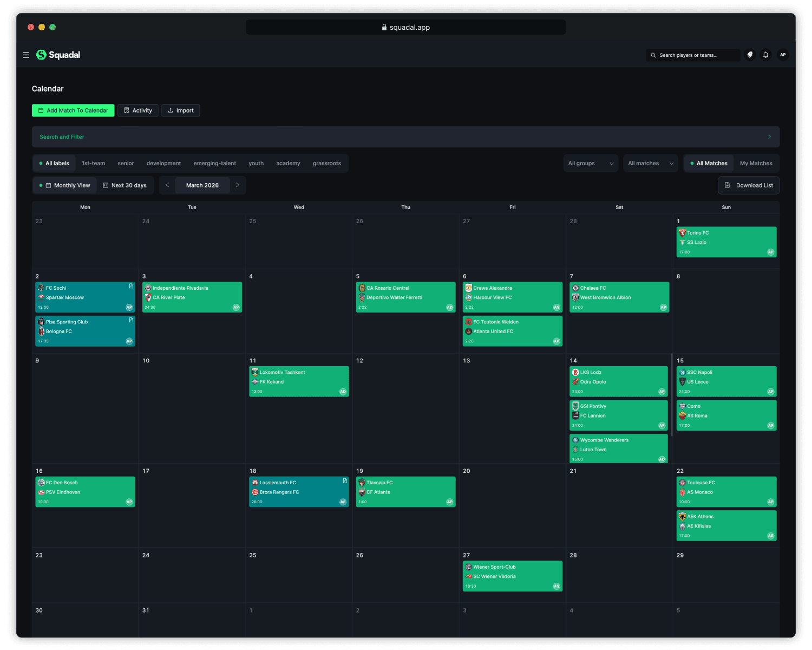Switch to Next 30 days view

(x=125, y=185)
